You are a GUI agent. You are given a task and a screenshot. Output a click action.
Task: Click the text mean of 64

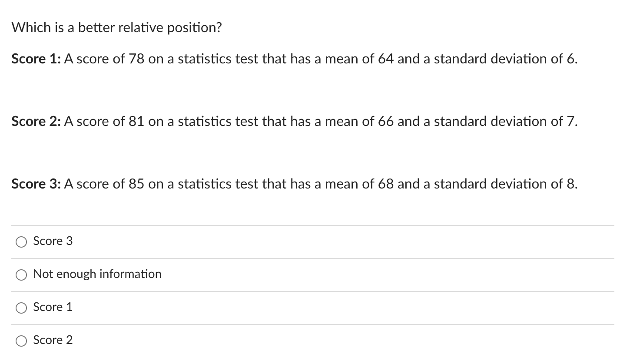point(359,59)
